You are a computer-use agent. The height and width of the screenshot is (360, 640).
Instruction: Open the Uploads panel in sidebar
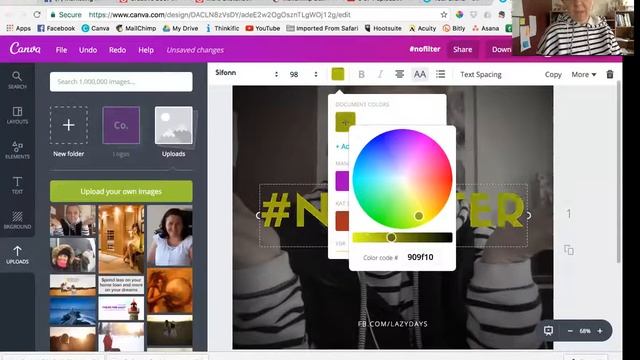[17, 255]
